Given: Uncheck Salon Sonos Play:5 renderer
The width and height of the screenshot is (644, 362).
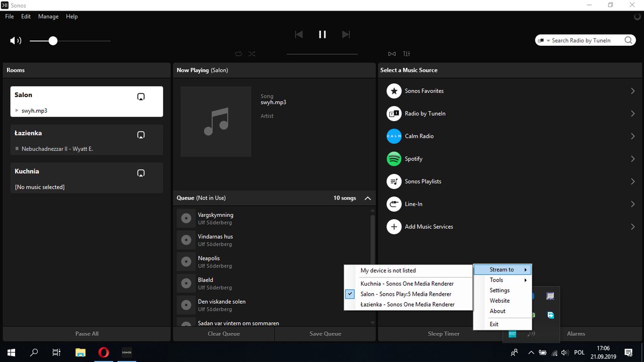Looking at the screenshot, I should point(408,294).
